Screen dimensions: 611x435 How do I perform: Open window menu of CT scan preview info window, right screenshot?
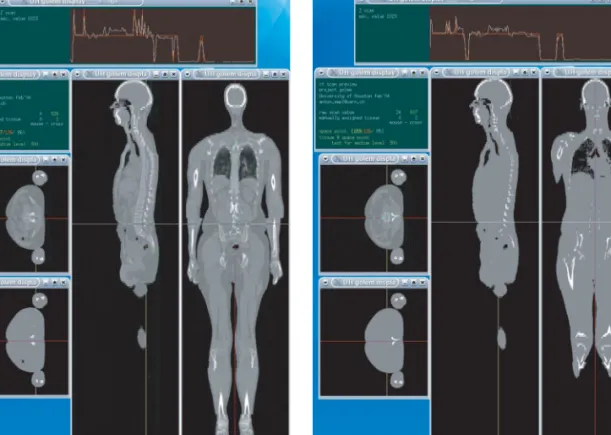coord(321,72)
